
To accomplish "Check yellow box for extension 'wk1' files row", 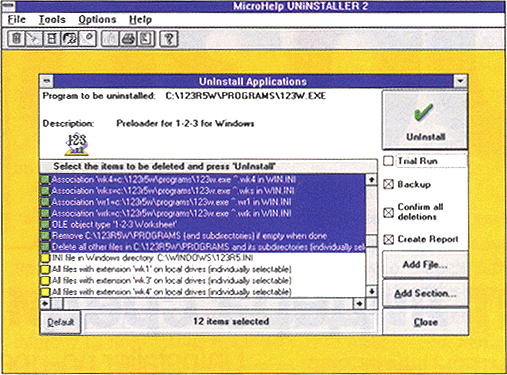I will [x=45, y=269].
